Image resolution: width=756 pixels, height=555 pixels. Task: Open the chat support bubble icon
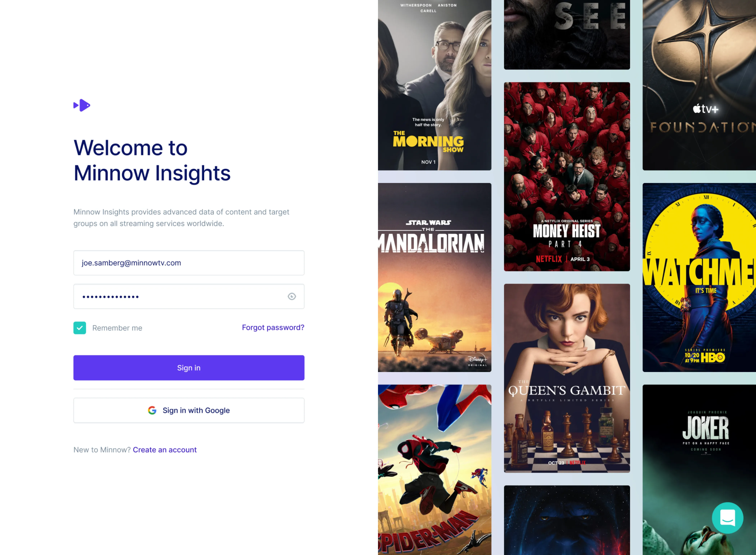point(727,518)
